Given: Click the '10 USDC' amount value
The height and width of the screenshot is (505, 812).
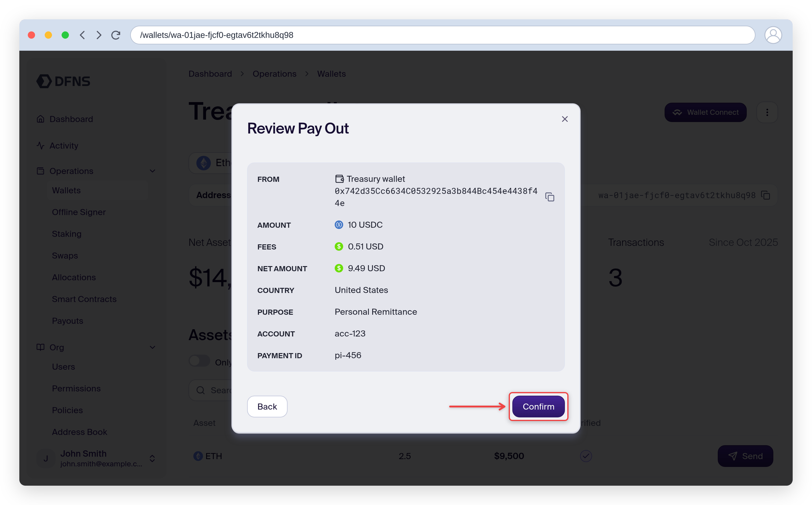Looking at the screenshot, I should click(x=365, y=225).
